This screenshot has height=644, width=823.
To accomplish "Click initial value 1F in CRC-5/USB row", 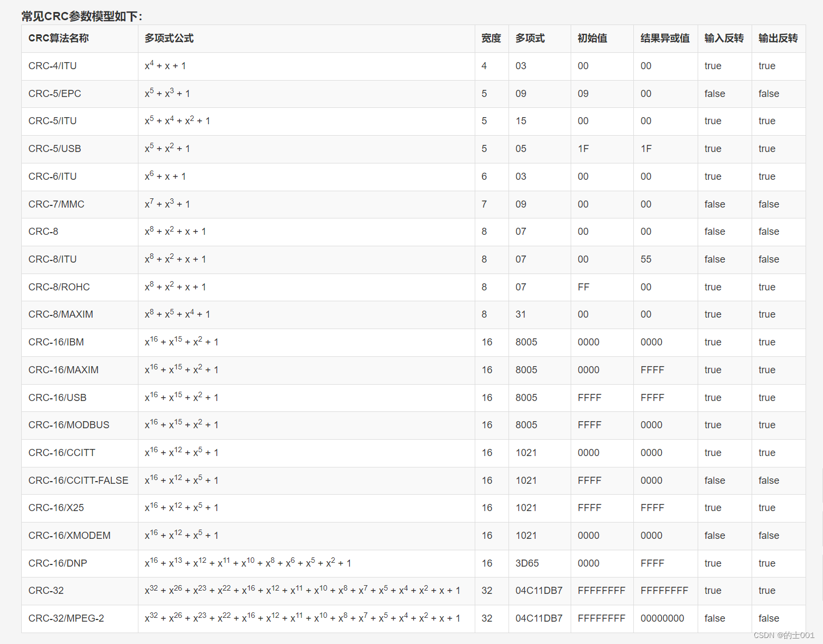I will 583,149.
